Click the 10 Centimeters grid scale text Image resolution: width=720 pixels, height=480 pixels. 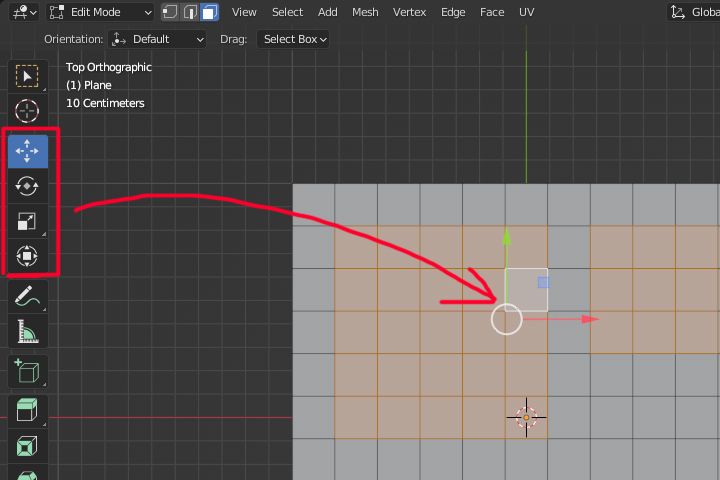(105, 103)
